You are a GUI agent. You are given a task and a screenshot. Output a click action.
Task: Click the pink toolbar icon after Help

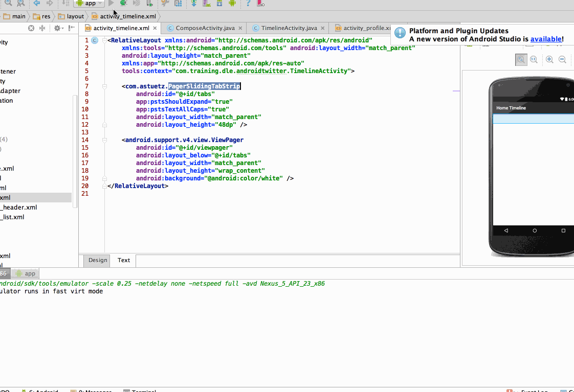[x=260, y=3]
